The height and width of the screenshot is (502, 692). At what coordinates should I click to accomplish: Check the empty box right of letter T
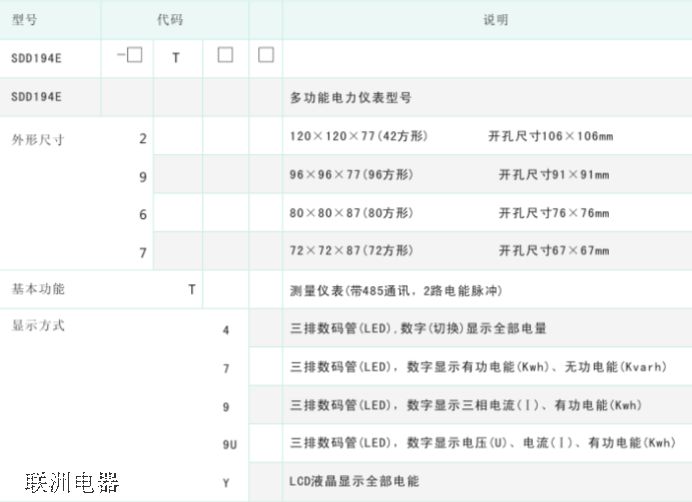pyautogui.click(x=225, y=56)
